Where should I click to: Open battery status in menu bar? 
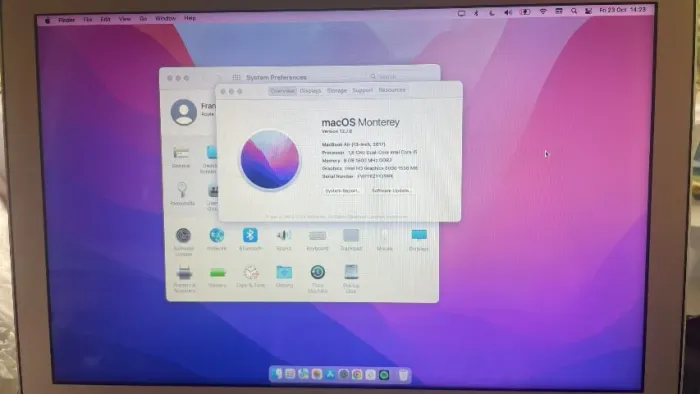click(x=525, y=12)
